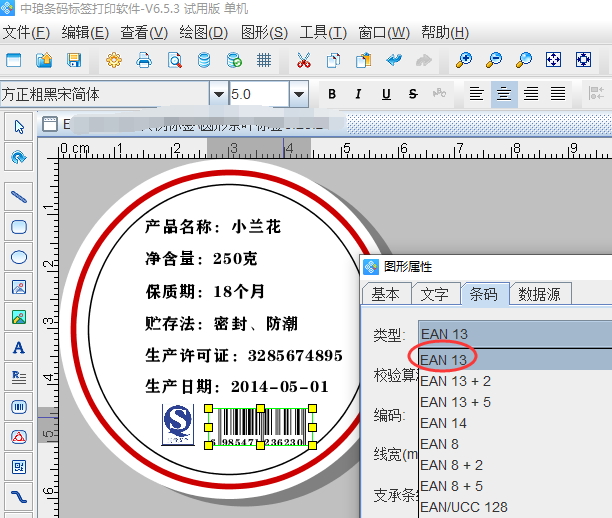Expand the font name dropdown arrow

point(219,94)
